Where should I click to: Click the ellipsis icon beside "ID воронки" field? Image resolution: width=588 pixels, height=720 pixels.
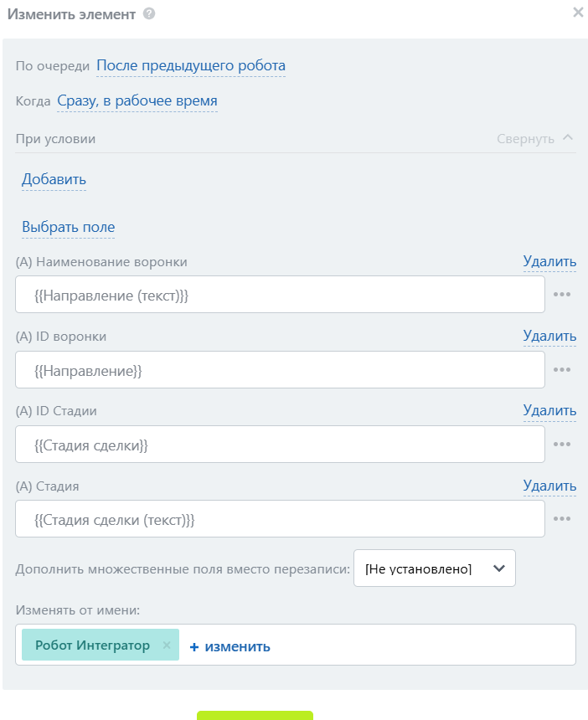pyautogui.click(x=562, y=369)
